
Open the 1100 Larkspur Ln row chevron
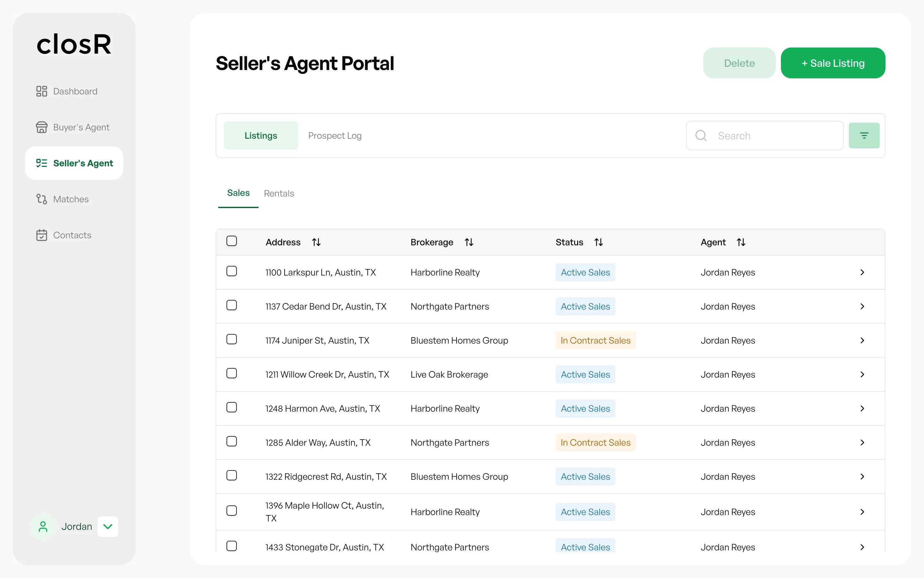862,273
